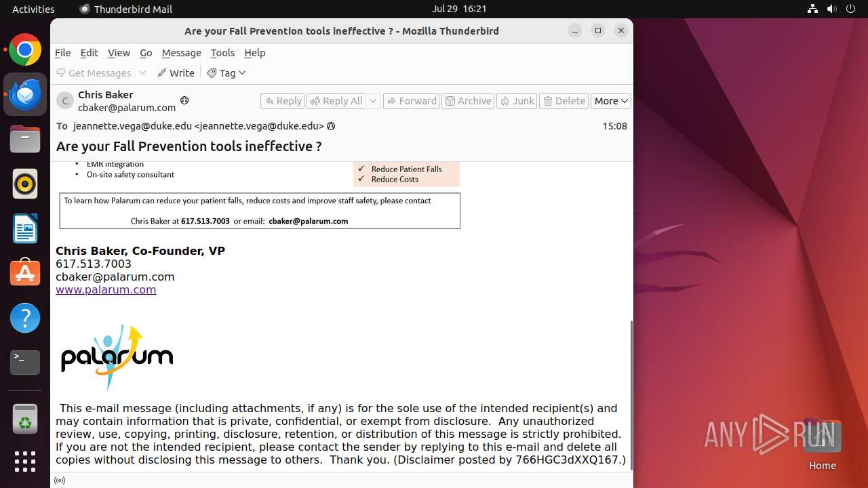Image resolution: width=868 pixels, height=488 pixels.
Task: Open the clock calendar Jul 29 16:21
Action: click(x=459, y=9)
